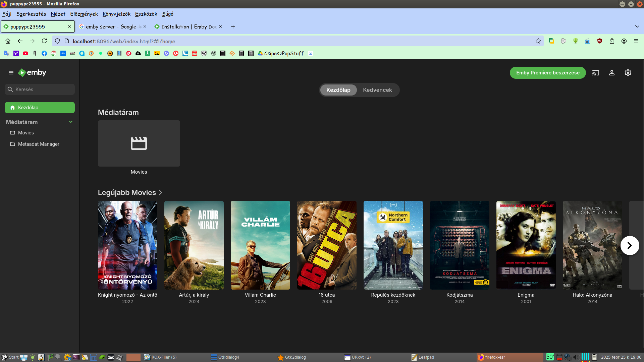Open the Eszközök menu
The width and height of the screenshot is (644, 362).
pos(146,14)
